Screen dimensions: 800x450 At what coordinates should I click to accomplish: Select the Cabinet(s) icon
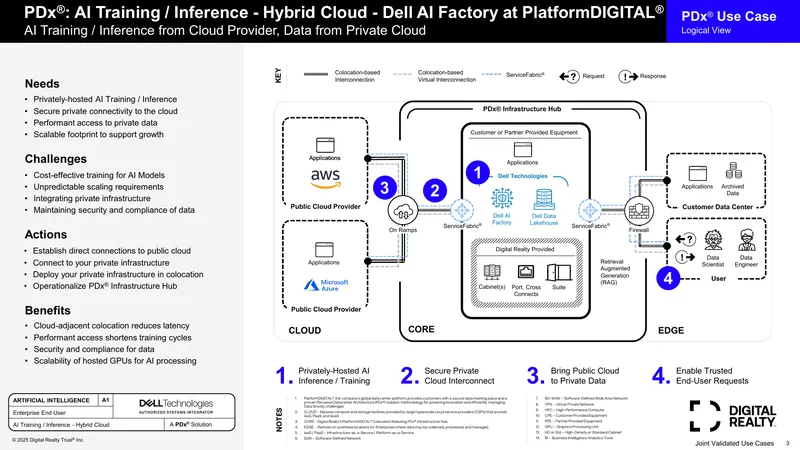[492, 272]
